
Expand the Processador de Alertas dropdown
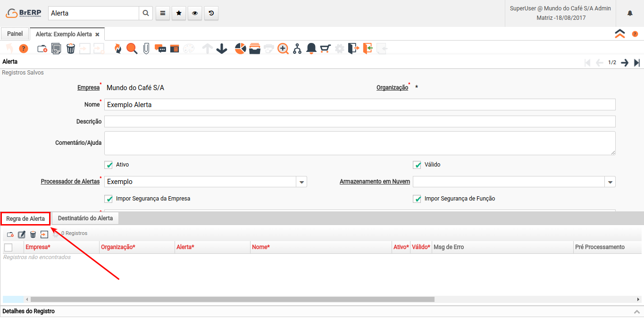pos(301,182)
